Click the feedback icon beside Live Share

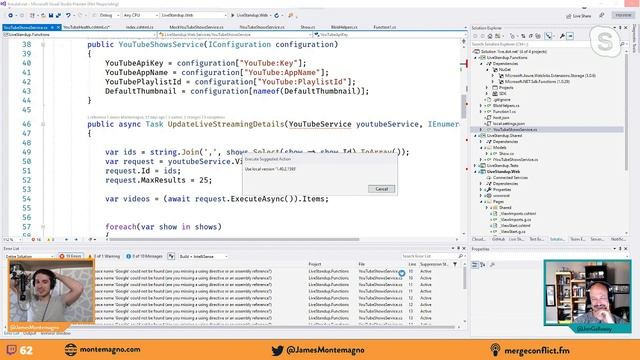(602, 16)
